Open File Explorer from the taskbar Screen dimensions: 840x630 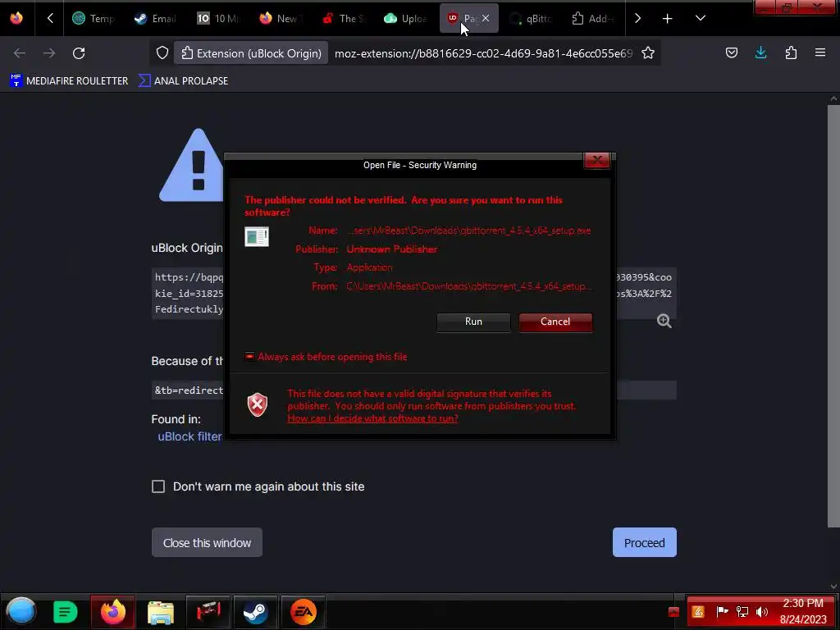pyautogui.click(x=161, y=612)
